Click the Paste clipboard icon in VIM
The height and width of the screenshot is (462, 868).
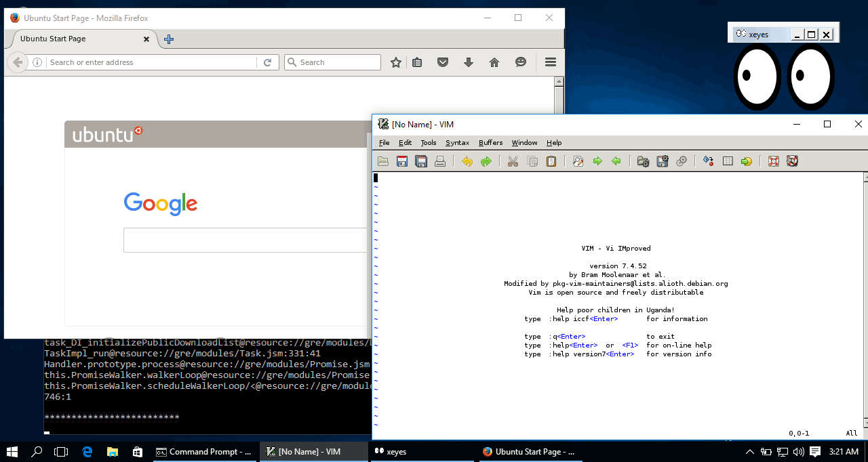coord(551,161)
